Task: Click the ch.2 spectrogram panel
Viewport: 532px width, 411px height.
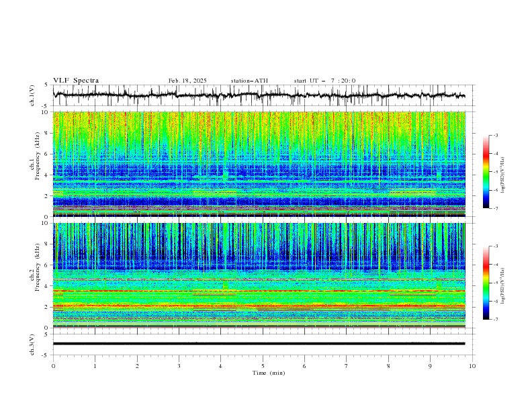Action: (x=259, y=275)
